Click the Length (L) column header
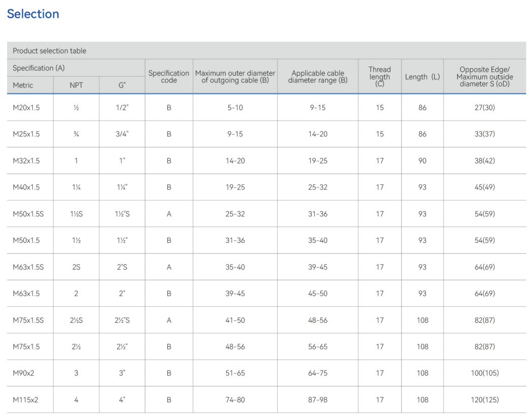This screenshot has height=417, width=532. tap(422, 77)
